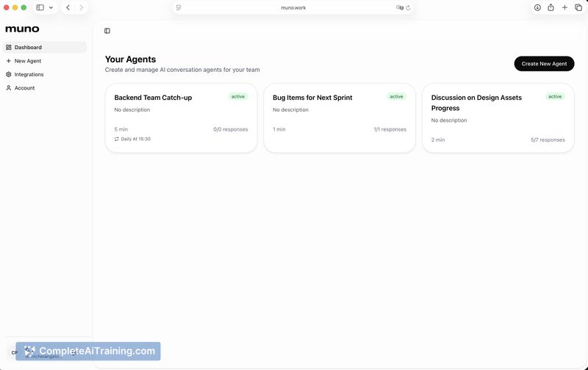The height and width of the screenshot is (370, 588).
Task: Reload the page with the refresh icon
Action: click(x=409, y=7)
